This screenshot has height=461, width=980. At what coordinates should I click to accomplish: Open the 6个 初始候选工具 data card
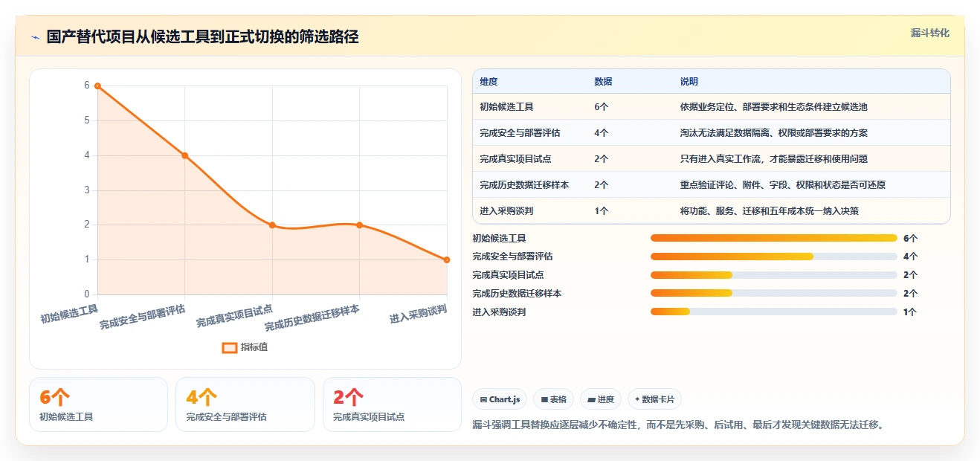click(x=98, y=404)
